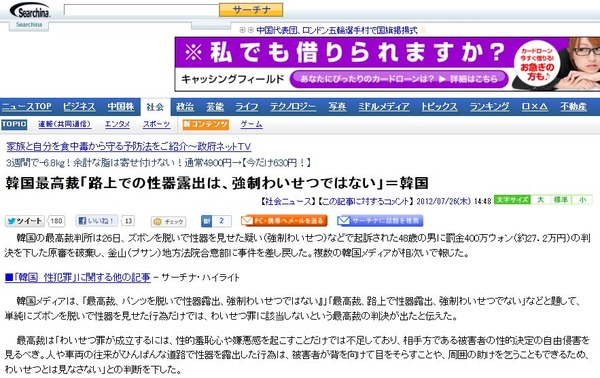Set text size to 小
Image resolution: width=600 pixels, height=378 pixels.
point(582,200)
